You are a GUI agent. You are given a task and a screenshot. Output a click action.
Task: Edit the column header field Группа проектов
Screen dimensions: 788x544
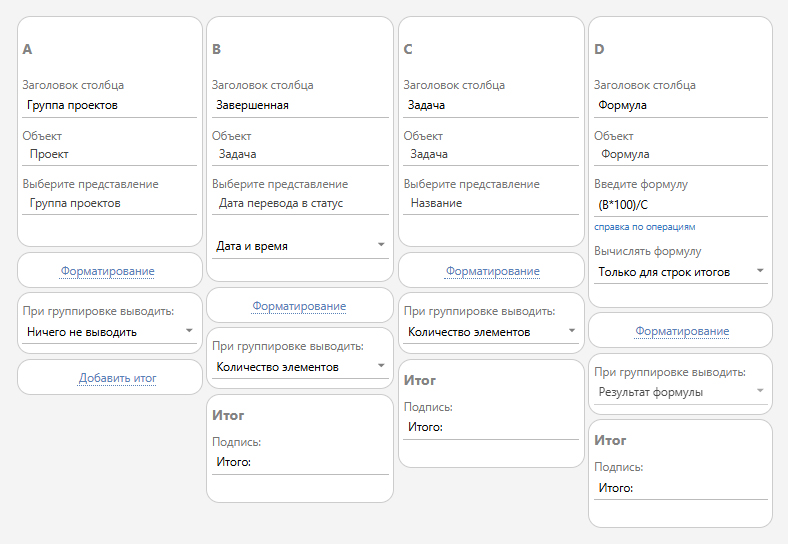click(110, 106)
